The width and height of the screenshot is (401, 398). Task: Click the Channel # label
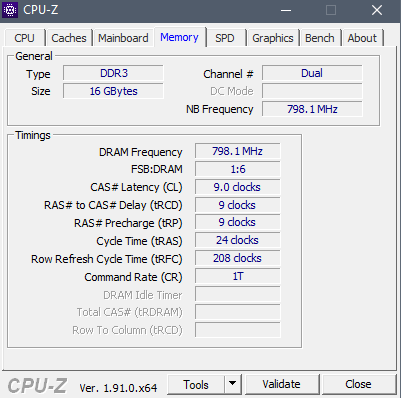point(228,74)
